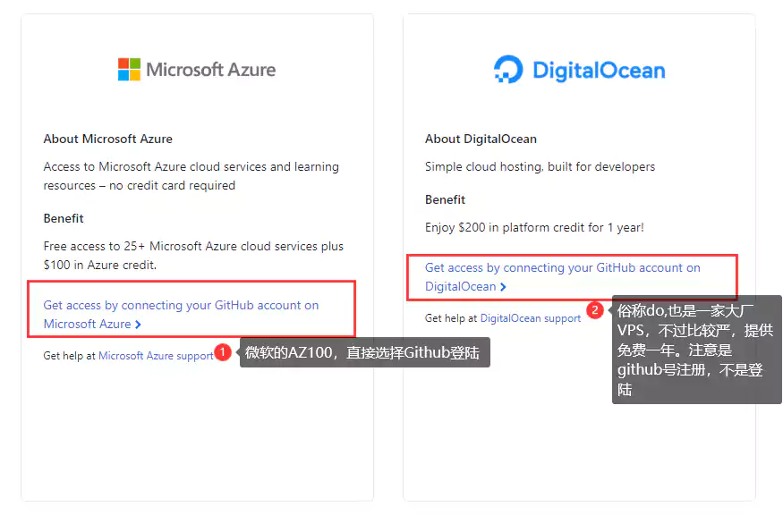The image size is (783, 532).
Task: Click the red number 1 annotation badge
Action: (x=223, y=352)
